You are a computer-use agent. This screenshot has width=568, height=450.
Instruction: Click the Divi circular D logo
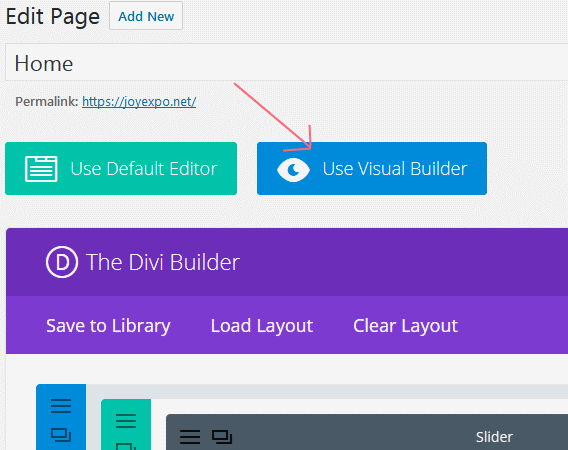point(62,262)
